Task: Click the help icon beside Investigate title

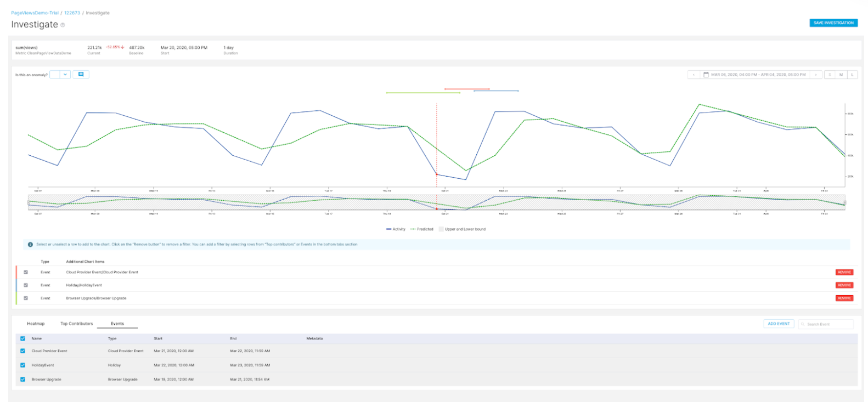Action: tap(63, 25)
